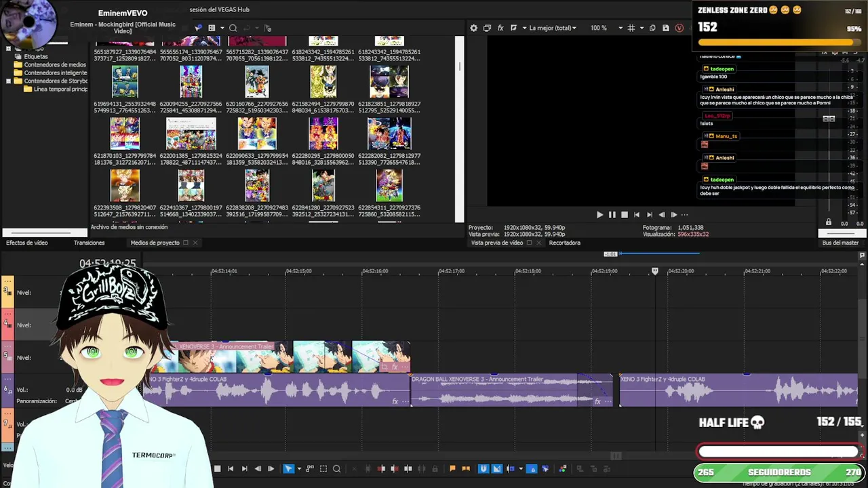Open more preview transport options ellipsis
The image size is (868, 488).
click(x=685, y=215)
